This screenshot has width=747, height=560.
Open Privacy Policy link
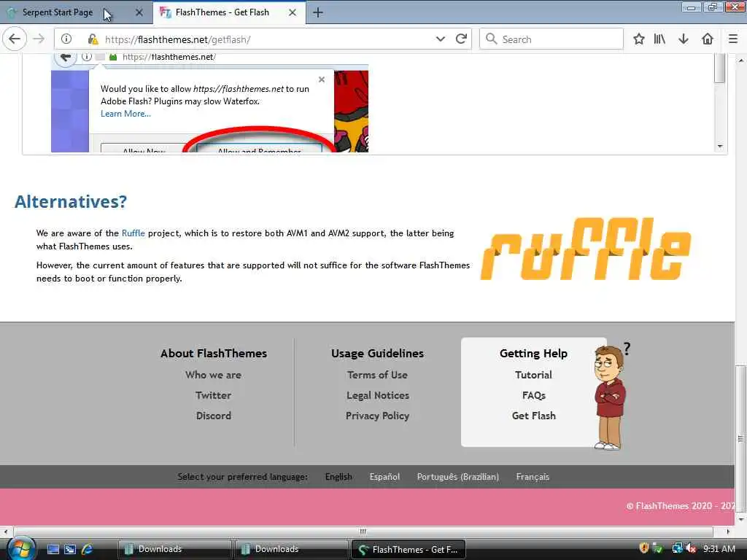pos(377,416)
